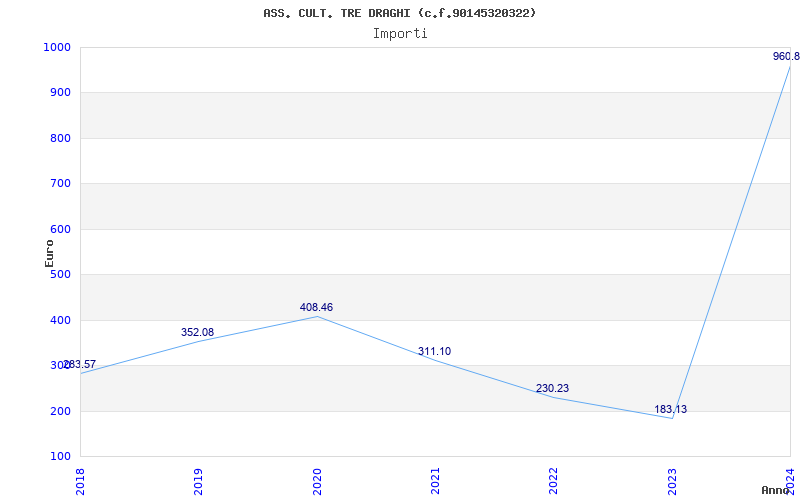Click the 2018 x-axis year label
The width and height of the screenshot is (800, 500).
pos(80,482)
